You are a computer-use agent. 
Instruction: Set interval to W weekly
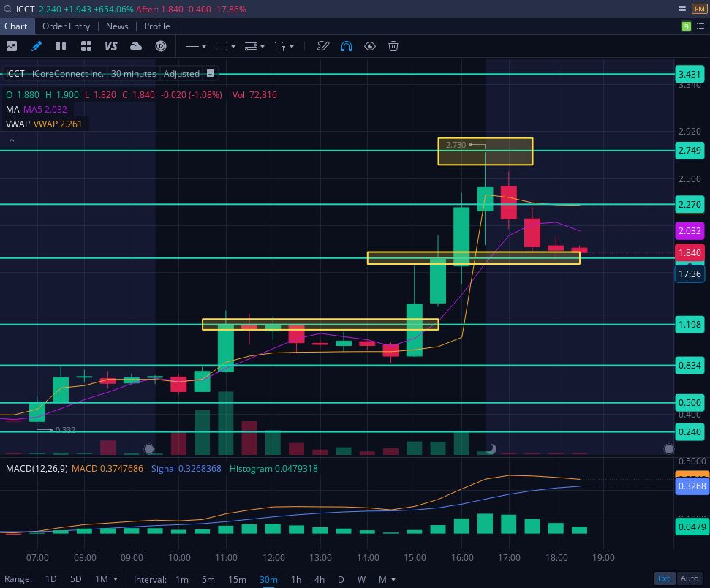pos(361,579)
